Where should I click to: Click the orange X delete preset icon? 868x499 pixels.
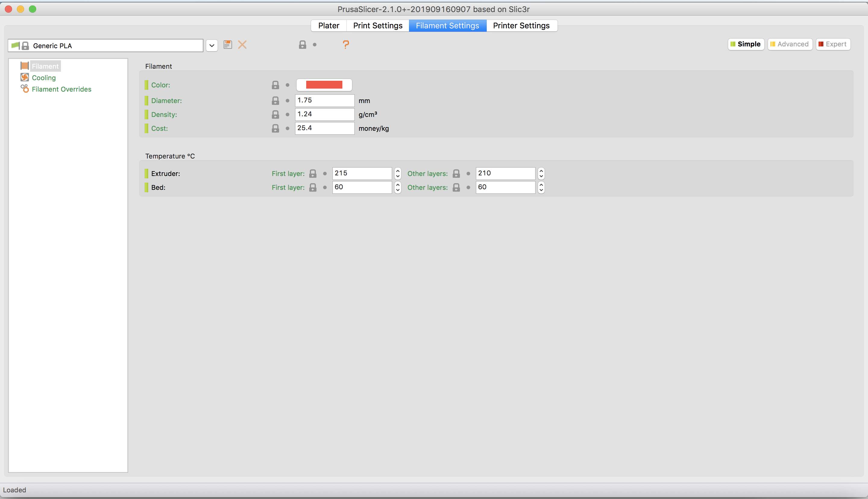(x=242, y=45)
